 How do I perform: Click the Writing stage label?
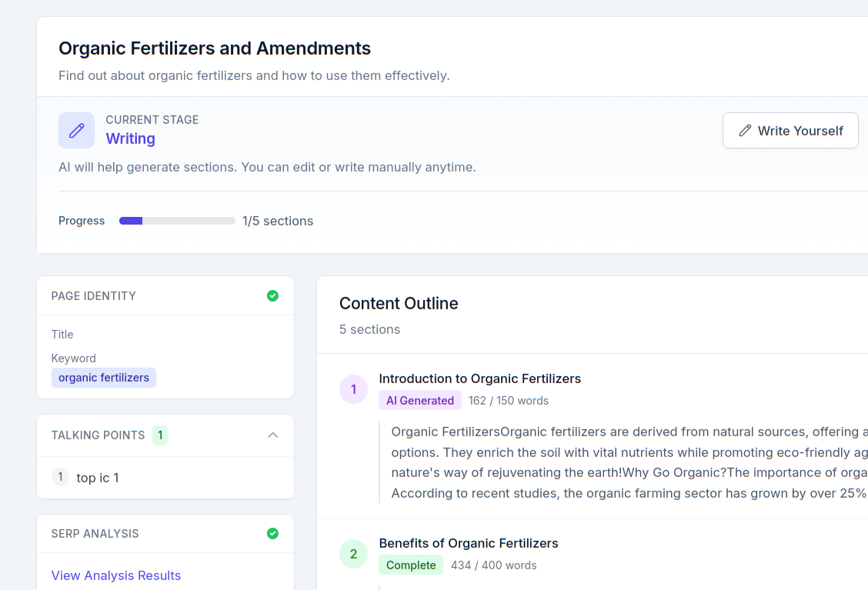130,139
